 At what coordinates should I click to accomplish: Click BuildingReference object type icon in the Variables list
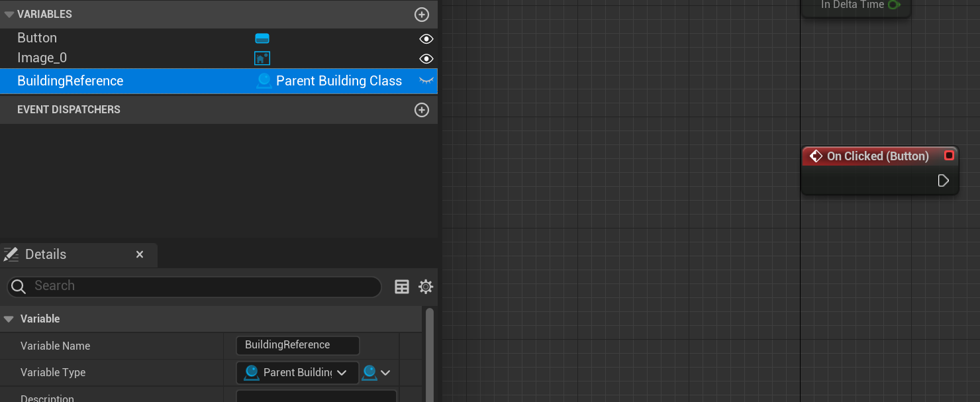click(x=264, y=81)
